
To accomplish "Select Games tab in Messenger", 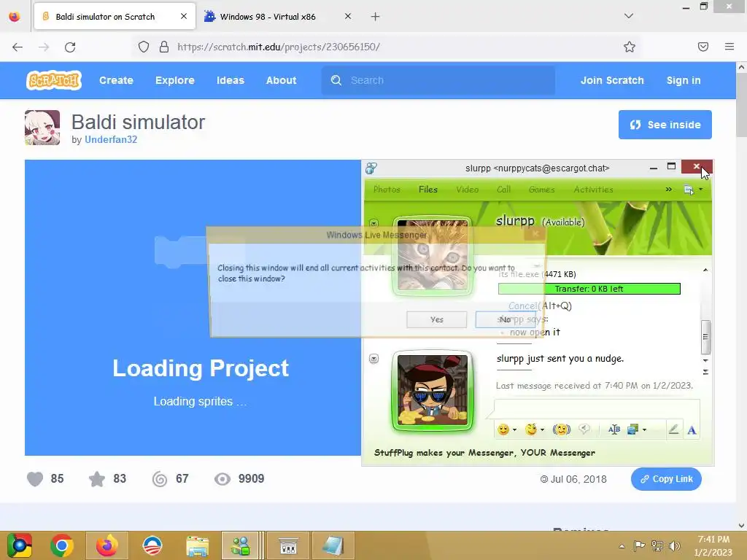I will click(x=542, y=190).
